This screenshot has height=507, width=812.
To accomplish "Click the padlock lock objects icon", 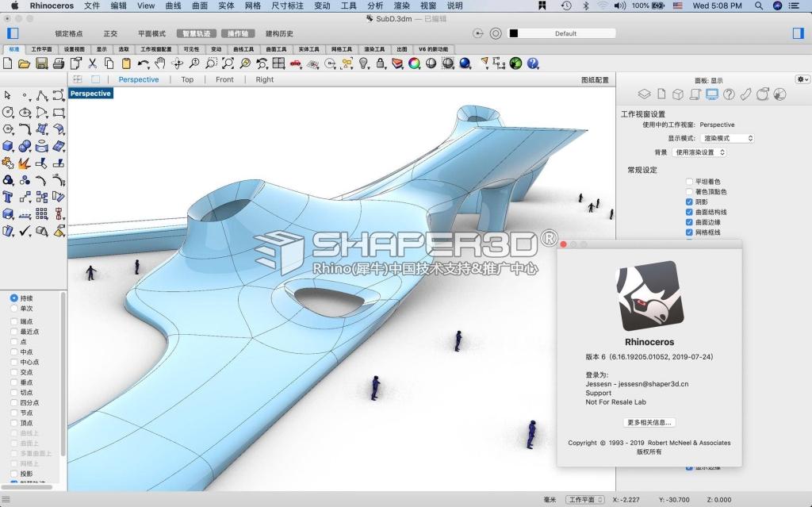I will pos(381,63).
